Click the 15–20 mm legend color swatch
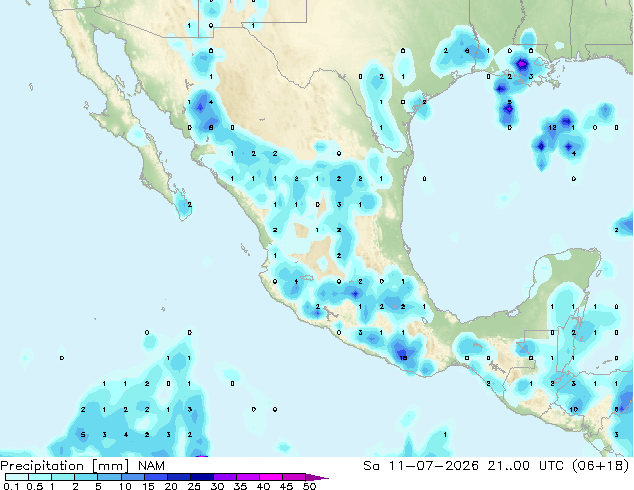The width and height of the screenshot is (634, 490). click(x=156, y=477)
